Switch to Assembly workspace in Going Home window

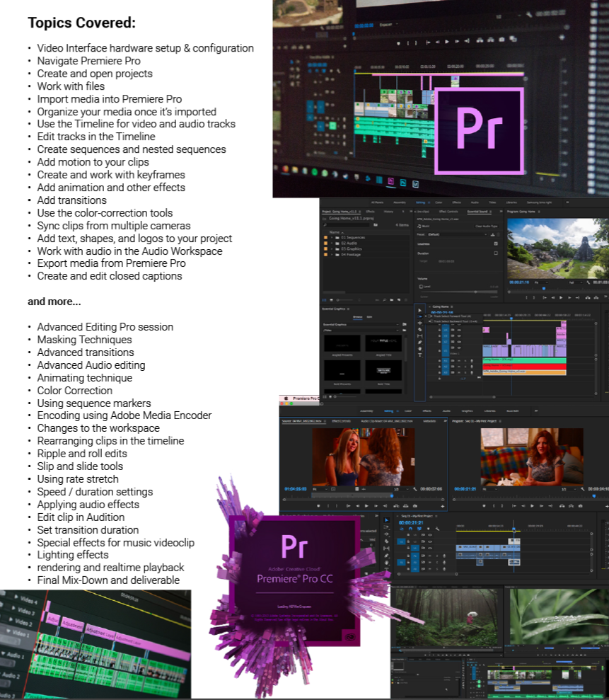pos(400,202)
